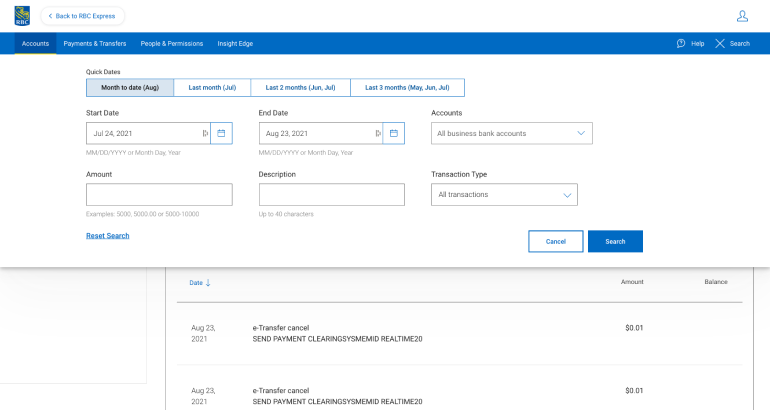
Task: Expand the Accounts dropdown
Action: click(512, 133)
